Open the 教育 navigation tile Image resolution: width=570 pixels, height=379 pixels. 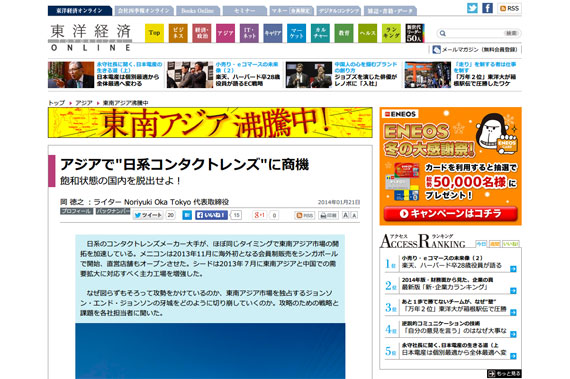[344, 33]
